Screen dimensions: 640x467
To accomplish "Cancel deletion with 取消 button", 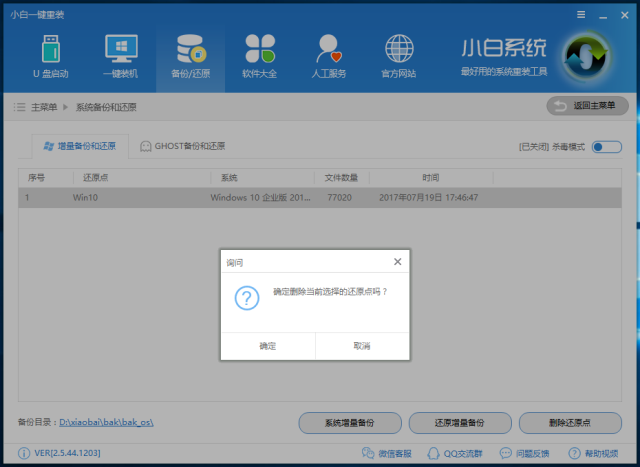I will click(x=362, y=346).
